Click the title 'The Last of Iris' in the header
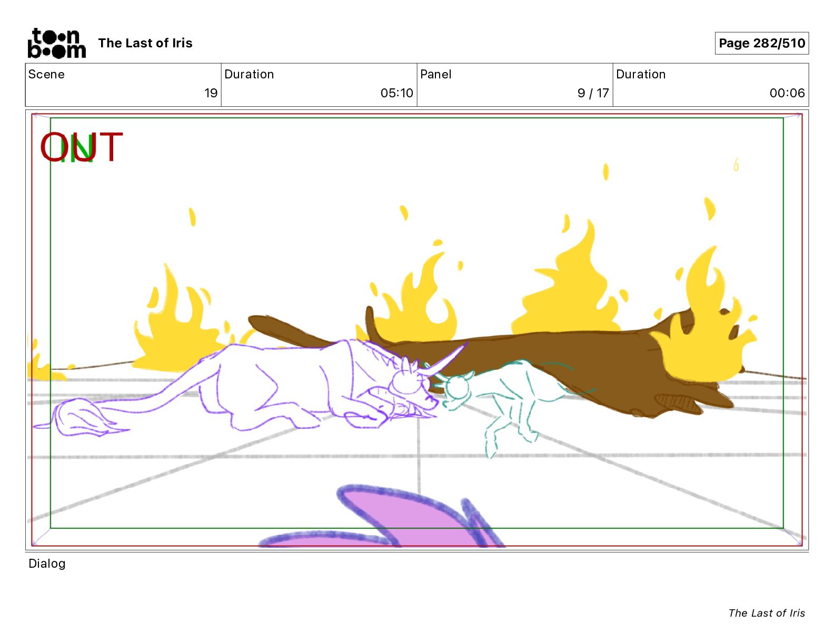Viewport: 834px width, 644px height. (145, 43)
